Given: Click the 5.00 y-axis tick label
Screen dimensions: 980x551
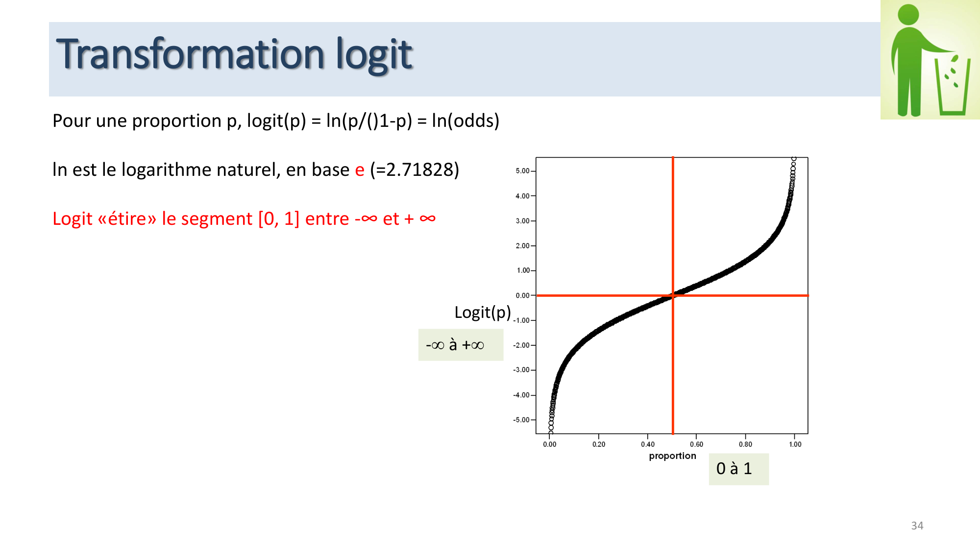Looking at the screenshot, I should tap(522, 171).
